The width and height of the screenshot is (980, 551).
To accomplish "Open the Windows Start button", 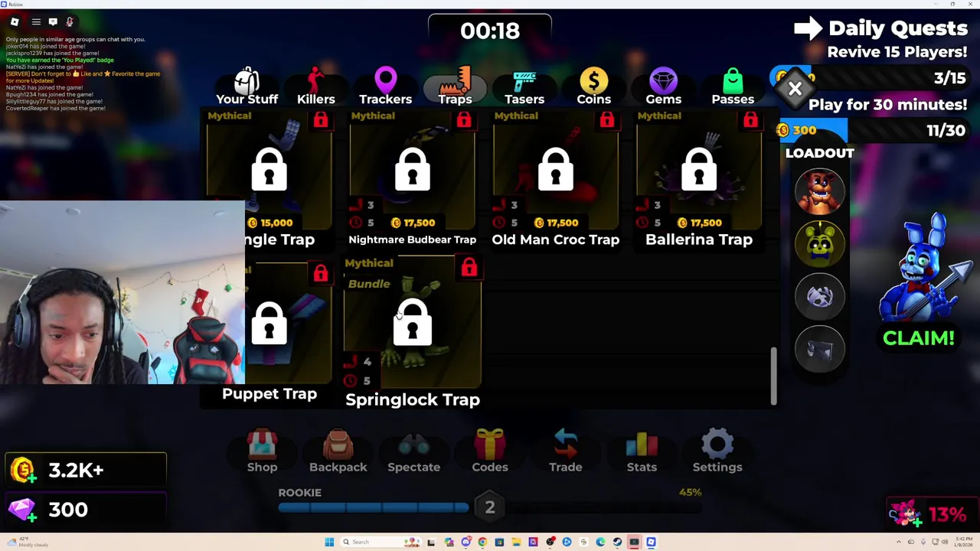I will [329, 542].
